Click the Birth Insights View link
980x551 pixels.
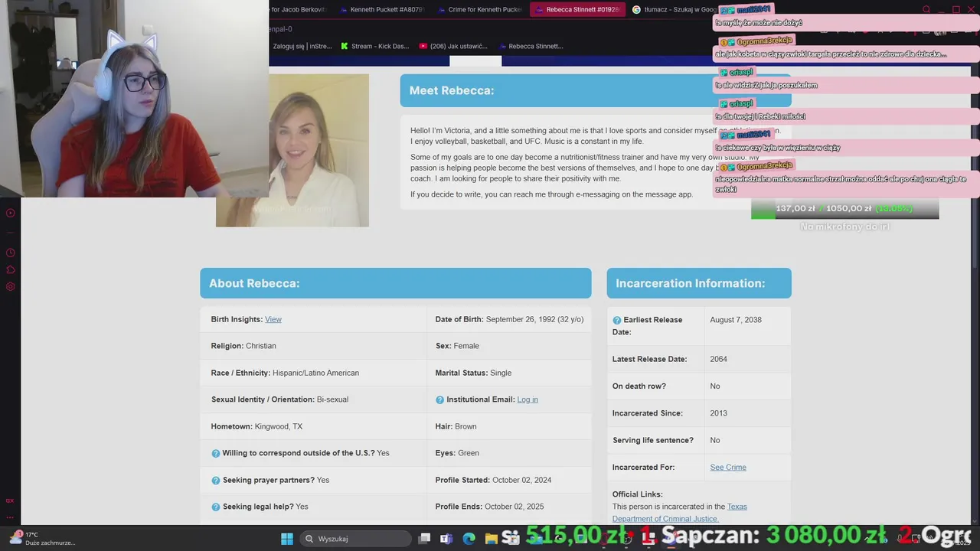tap(273, 319)
